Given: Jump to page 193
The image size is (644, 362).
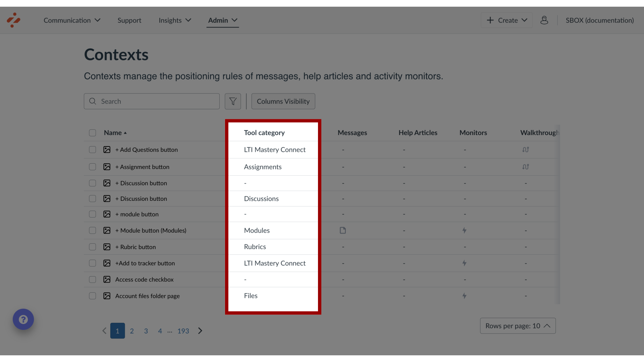Looking at the screenshot, I should (x=183, y=331).
